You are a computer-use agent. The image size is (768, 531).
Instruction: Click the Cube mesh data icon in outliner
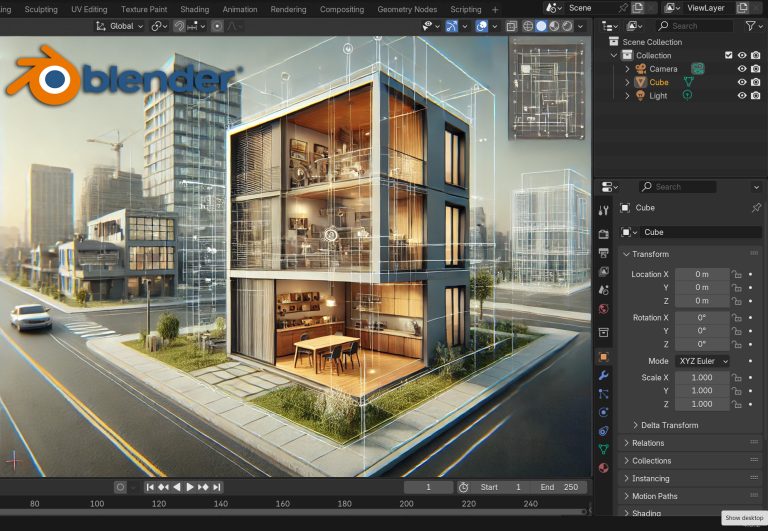coord(688,82)
